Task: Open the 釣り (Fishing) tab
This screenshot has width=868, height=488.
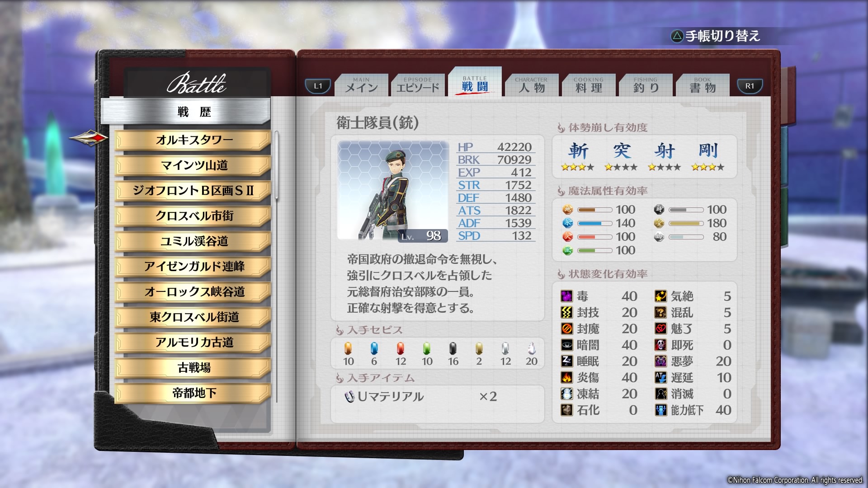Action: pyautogui.click(x=646, y=85)
